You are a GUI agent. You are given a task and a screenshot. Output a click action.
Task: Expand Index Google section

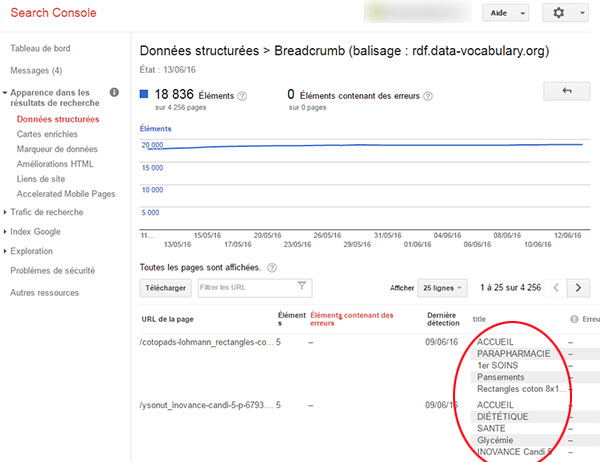(5, 232)
